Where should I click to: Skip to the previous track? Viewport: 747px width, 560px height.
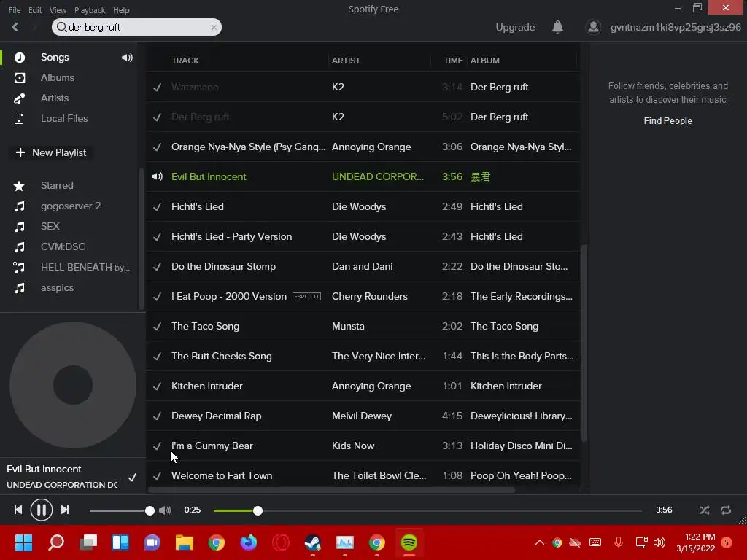tap(18, 510)
